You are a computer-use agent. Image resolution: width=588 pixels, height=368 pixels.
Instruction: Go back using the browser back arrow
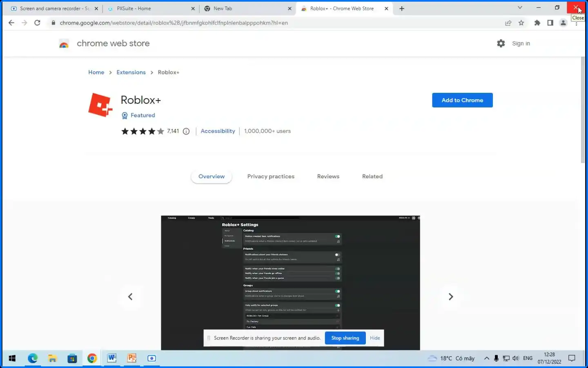[11, 23]
